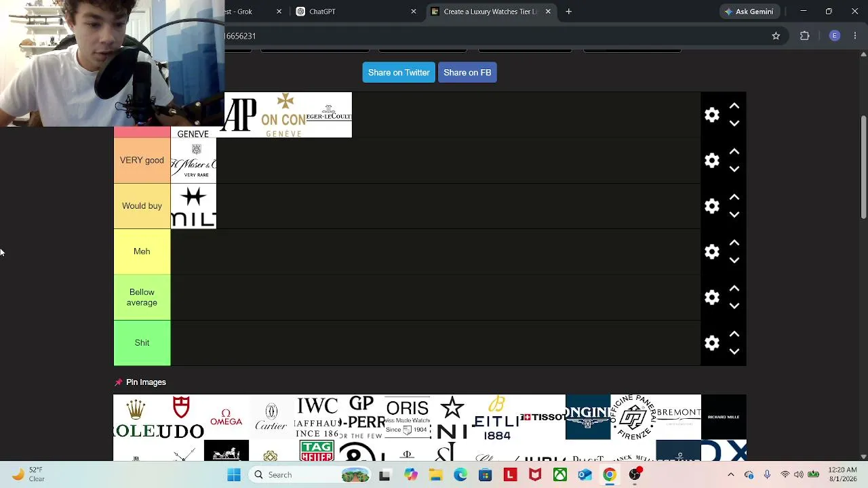The image size is (868, 488).
Task: Select the Girard-Perregaux GP logo image
Action: [362, 417]
